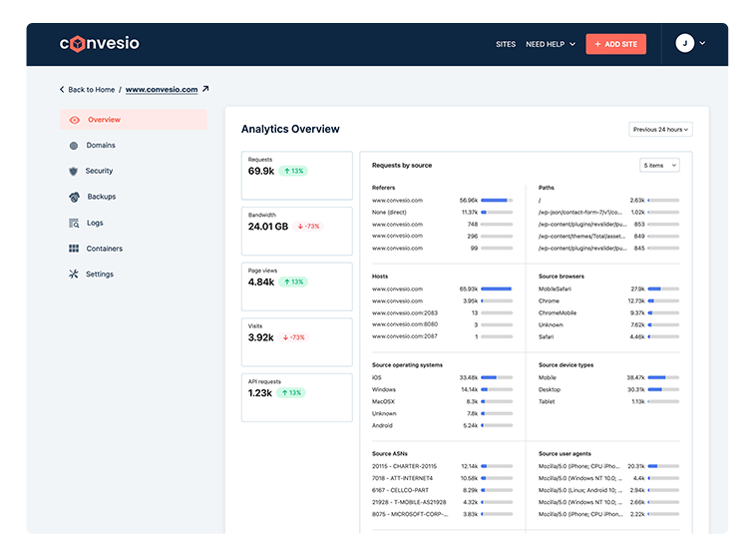Click the Back to Home chevron
The width and height of the screenshot is (756, 553).
pyautogui.click(x=62, y=89)
